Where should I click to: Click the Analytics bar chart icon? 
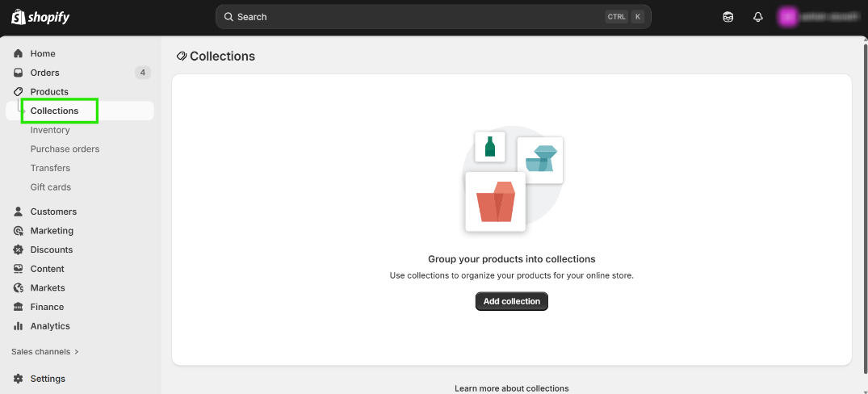19,326
